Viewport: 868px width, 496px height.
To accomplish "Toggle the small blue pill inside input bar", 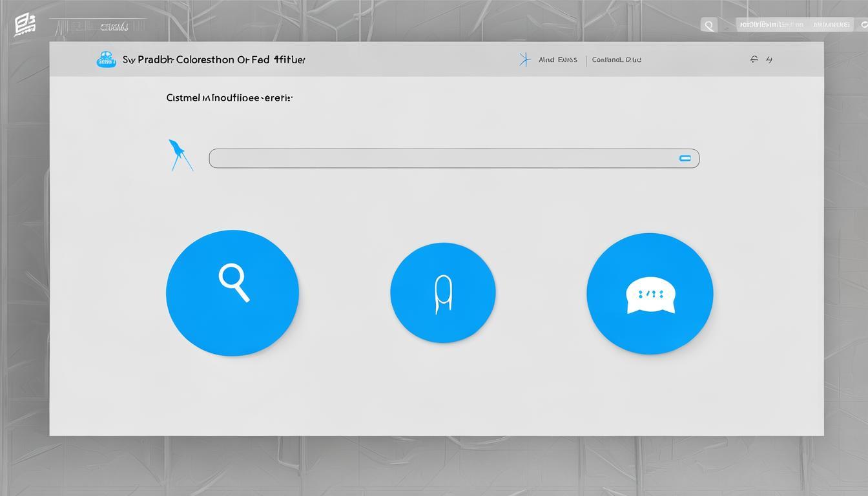I will tap(685, 158).
